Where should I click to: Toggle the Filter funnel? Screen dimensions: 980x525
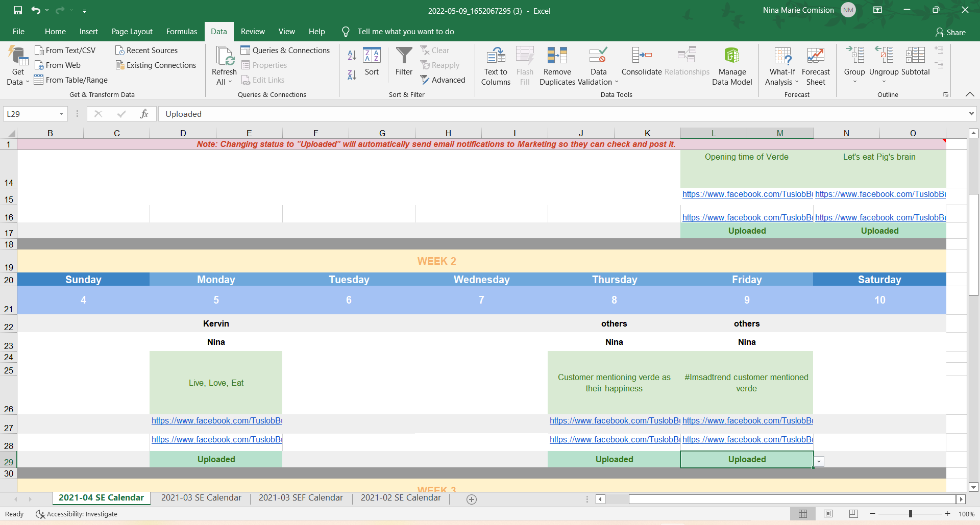pos(404,61)
